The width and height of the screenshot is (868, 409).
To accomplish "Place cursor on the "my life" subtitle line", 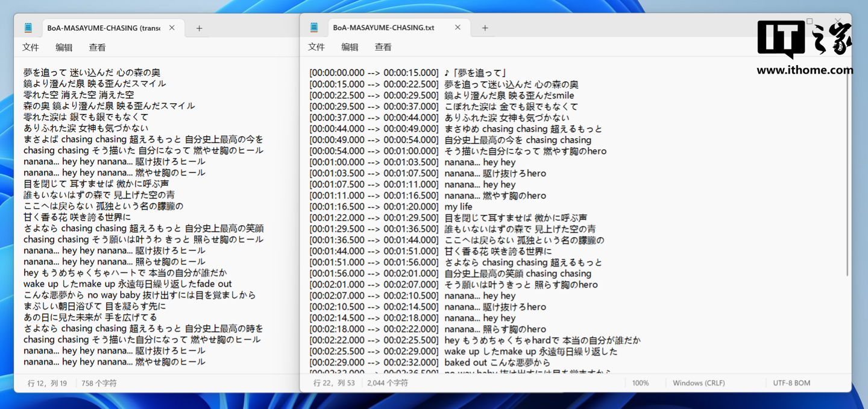I will click(458, 207).
